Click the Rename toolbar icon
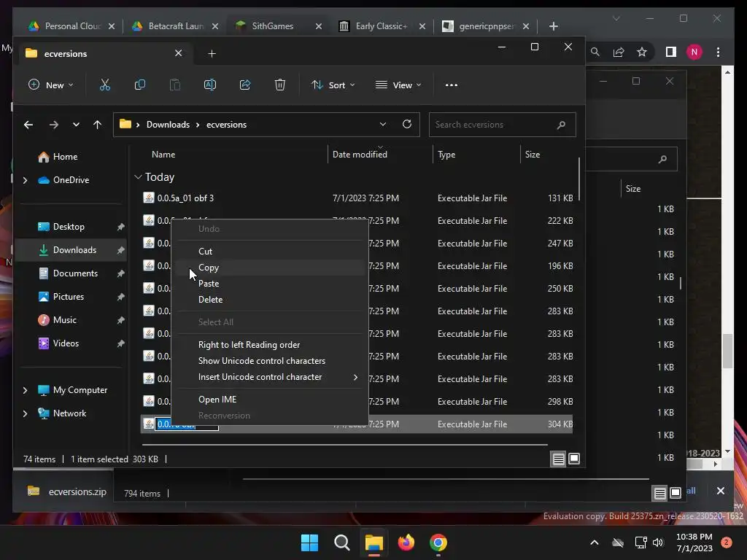 pyautogui.click(x=210, y=85)
